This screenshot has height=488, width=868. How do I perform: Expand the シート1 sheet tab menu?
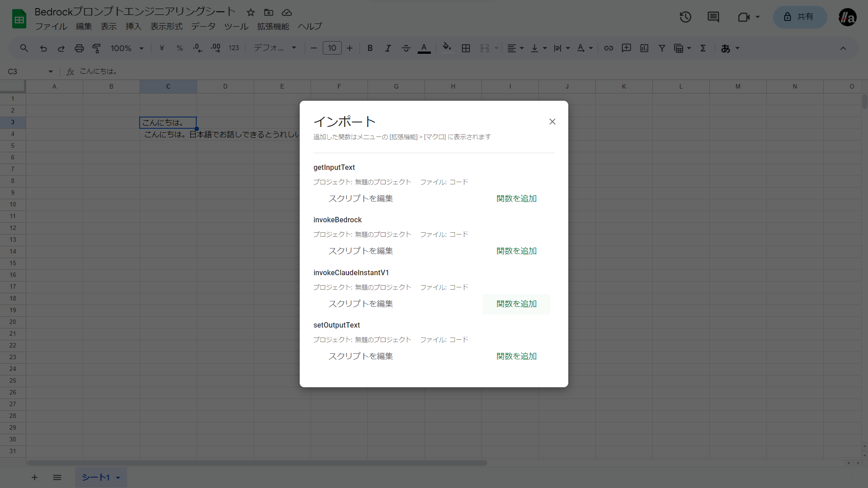pos(118,478)
